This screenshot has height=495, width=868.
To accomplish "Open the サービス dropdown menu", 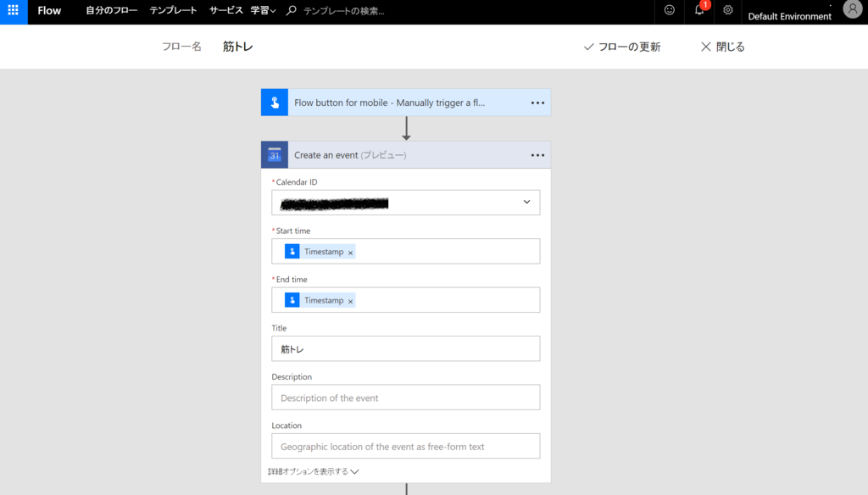I will (225, 11).
